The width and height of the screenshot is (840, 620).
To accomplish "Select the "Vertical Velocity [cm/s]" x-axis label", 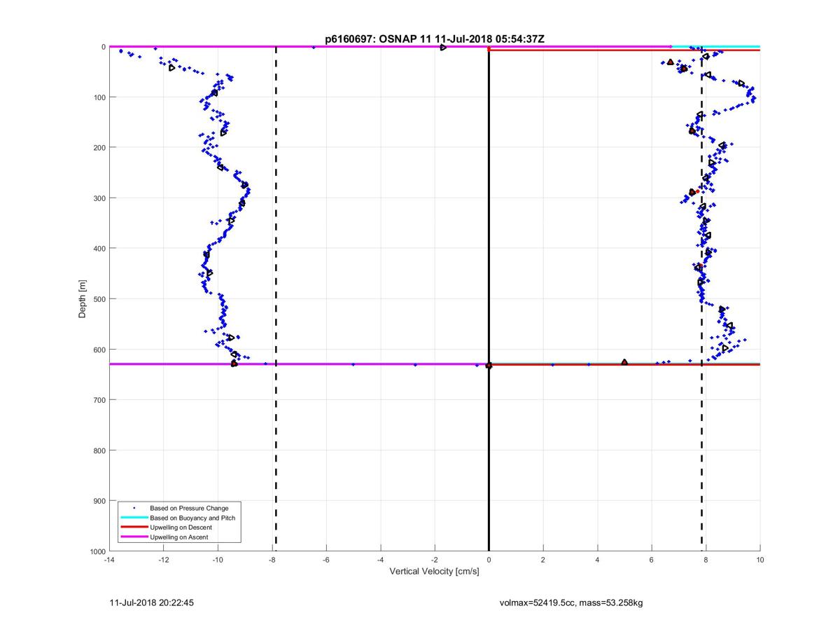I will [434, 572].
